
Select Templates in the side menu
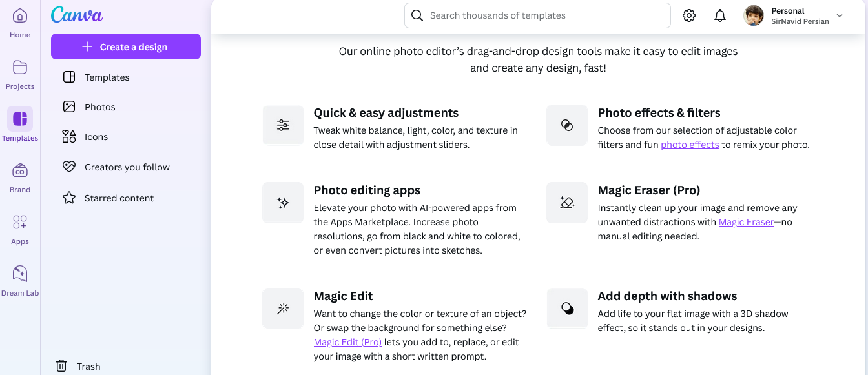[107, 77]
